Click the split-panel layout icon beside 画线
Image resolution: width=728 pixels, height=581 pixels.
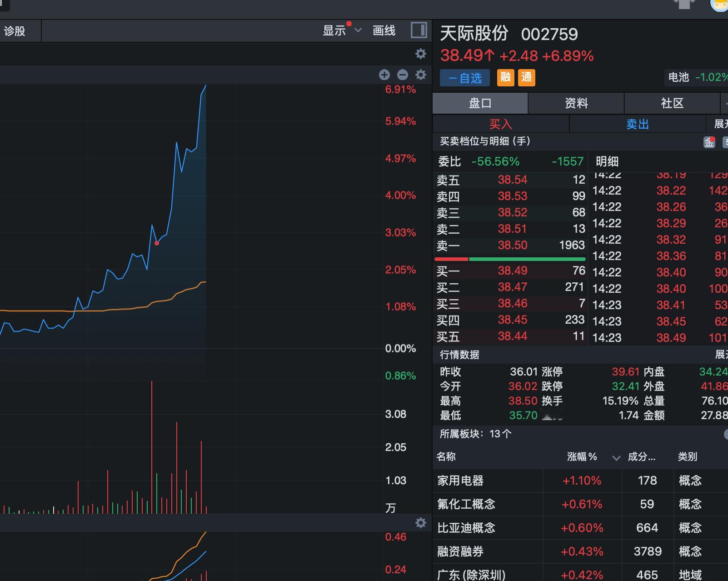tap(419, 30)
